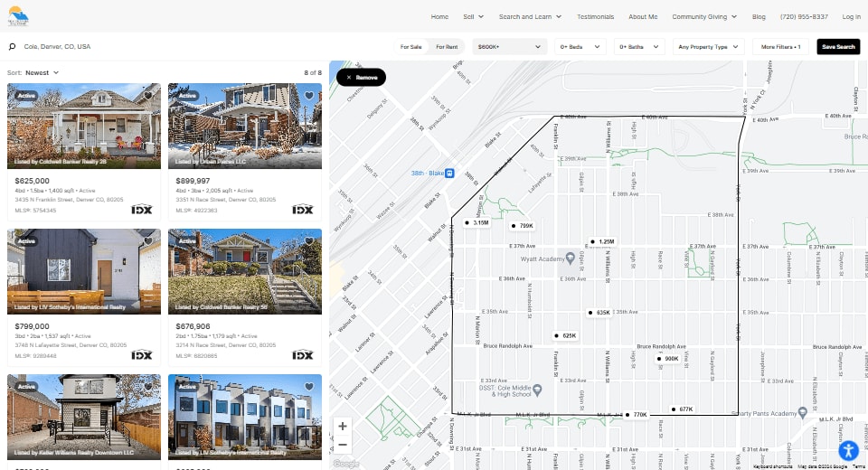Open the 0+ Baths dropdown

click(639, 47)
